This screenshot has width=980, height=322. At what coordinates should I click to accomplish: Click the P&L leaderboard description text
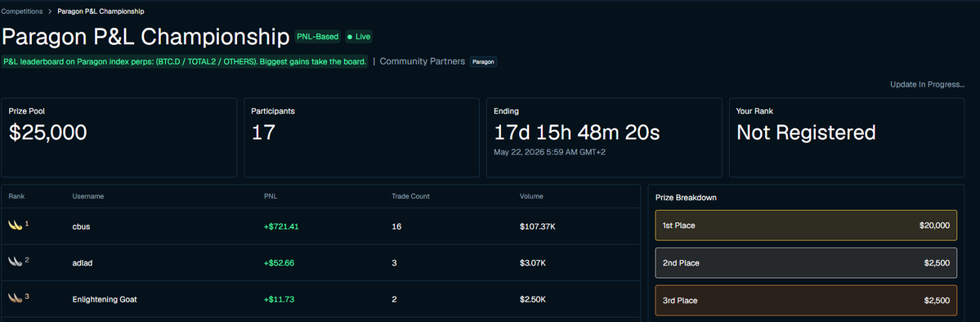(185, 61)
